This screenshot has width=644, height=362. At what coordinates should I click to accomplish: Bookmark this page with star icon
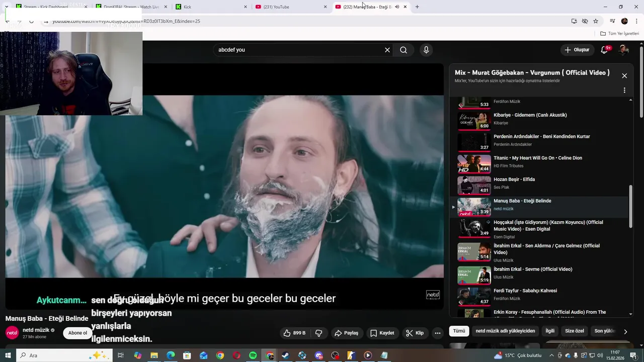click(x=596, y=21)
